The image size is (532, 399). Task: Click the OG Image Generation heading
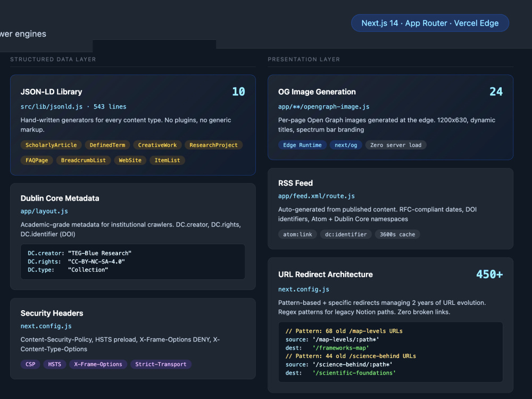pos(317,92)
